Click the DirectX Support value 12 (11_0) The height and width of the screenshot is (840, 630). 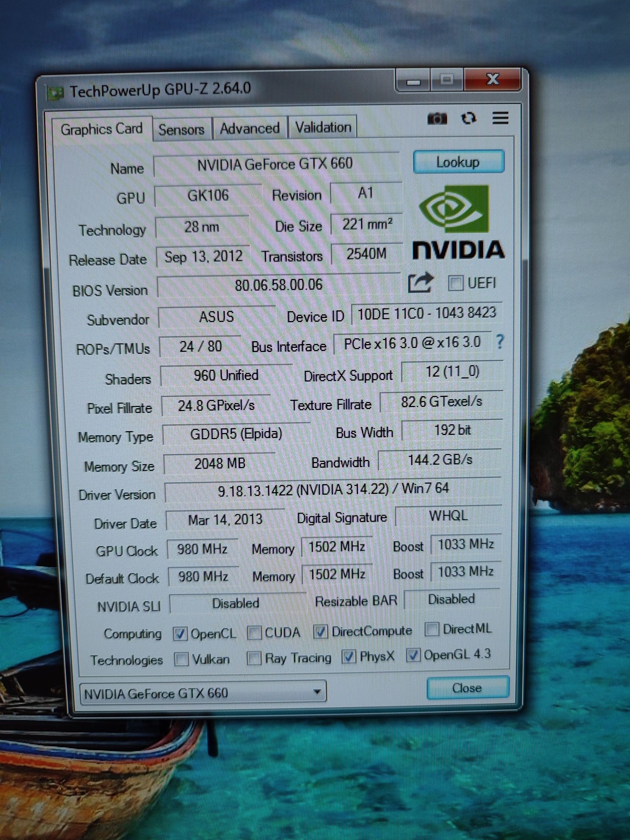(x=452, y=372)
